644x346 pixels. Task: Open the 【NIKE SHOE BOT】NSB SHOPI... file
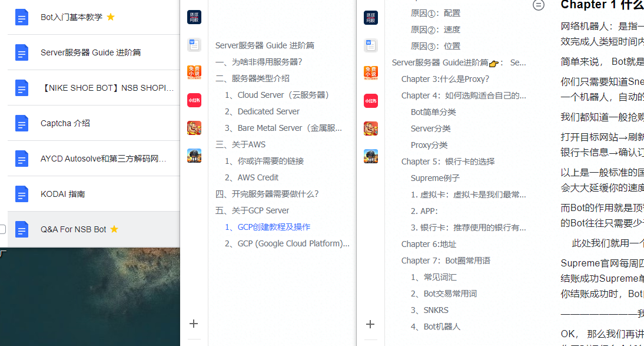click(107, 88)
